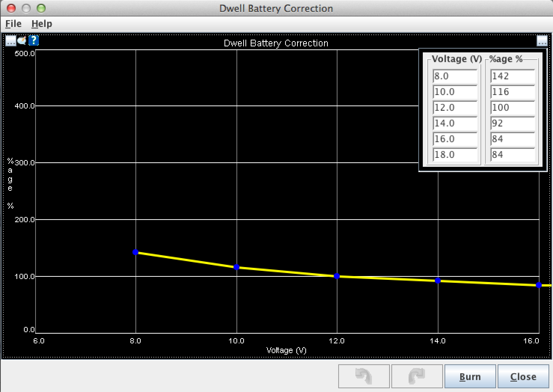This screenshot has width=553, height=392.
Task: Click the 92 percentage cell
Action: pyautogui.click(x=512, y=123)
